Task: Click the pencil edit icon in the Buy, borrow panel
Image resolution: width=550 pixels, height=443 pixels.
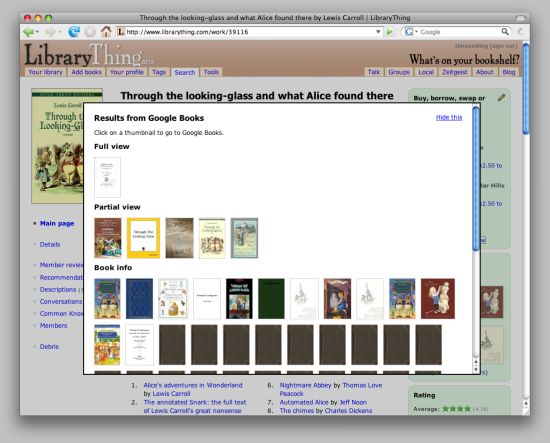Action: click(x=501, y=98)
